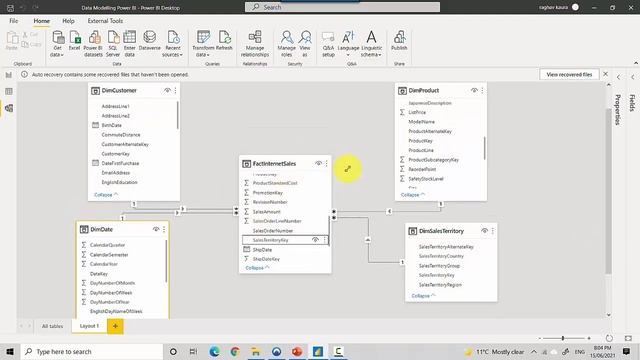Image resolution: width=640 pixels, height=360 pixels.
Task: Click the Save icon in title bar
Action: click(x=10, y=7)
